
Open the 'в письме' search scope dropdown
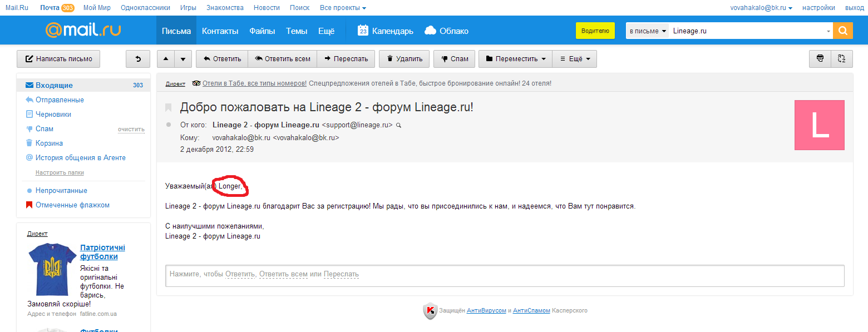pyautogui.click(x=648, y=31)
